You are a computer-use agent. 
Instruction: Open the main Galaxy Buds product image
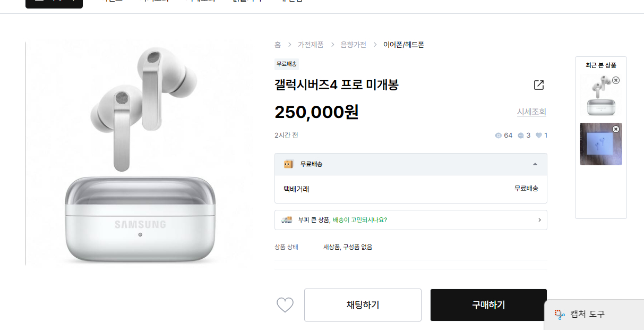pyautogui.click(x=140, y=154)
